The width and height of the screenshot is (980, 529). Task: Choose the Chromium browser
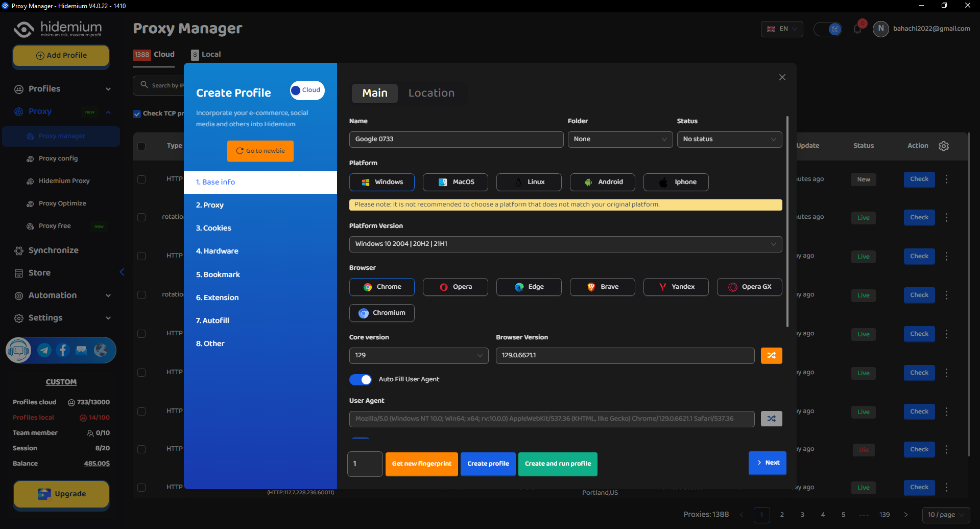click(x=382, y=313)
